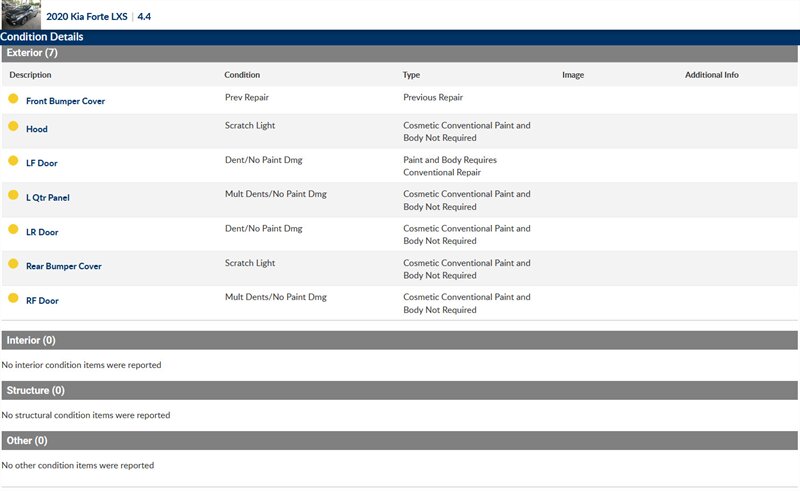Viewport: 800px width, 491px height.
Task: Open the Front Bumper Cover item link
Action: [65, 101]
